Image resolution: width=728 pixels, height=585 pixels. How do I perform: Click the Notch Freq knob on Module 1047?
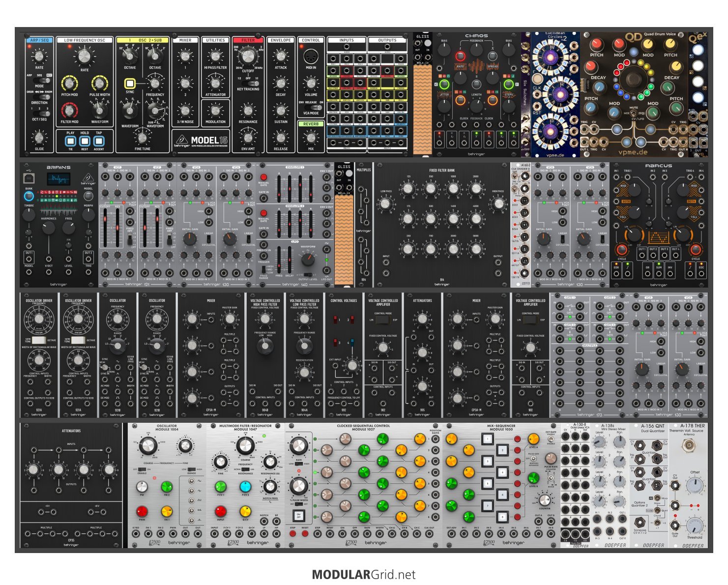[270, 487]
